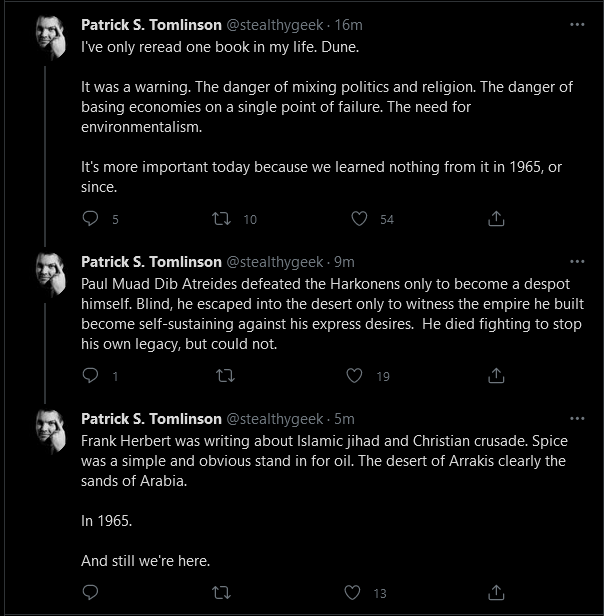Open the 16m timestamp permalink
This screenshot has height=616, width=604.
348,25
